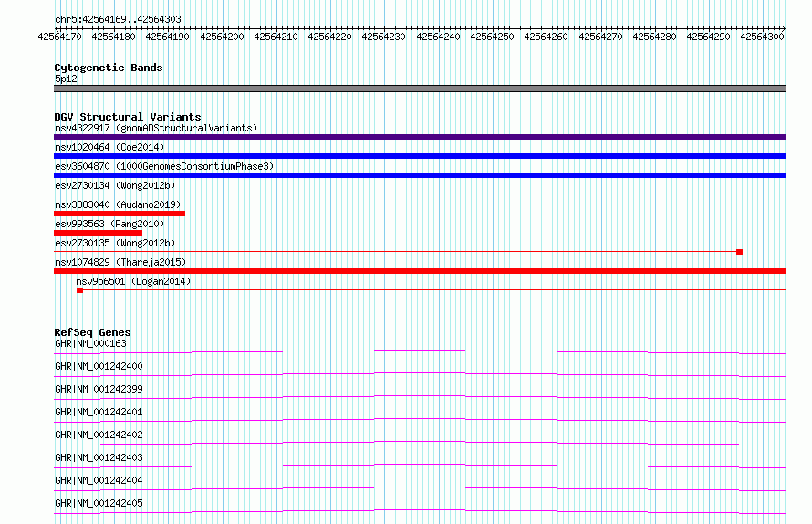Screen dimensions: 812x524
Task: Select variant label esv2730135 Wong2012b
Action: tap(115, 243)
